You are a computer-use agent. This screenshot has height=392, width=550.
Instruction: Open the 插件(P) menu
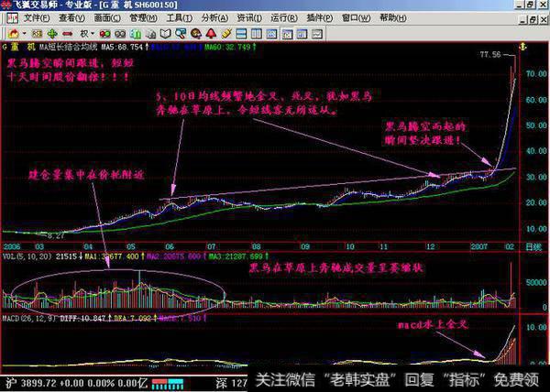pyautogui.click(x=318, y=16)
